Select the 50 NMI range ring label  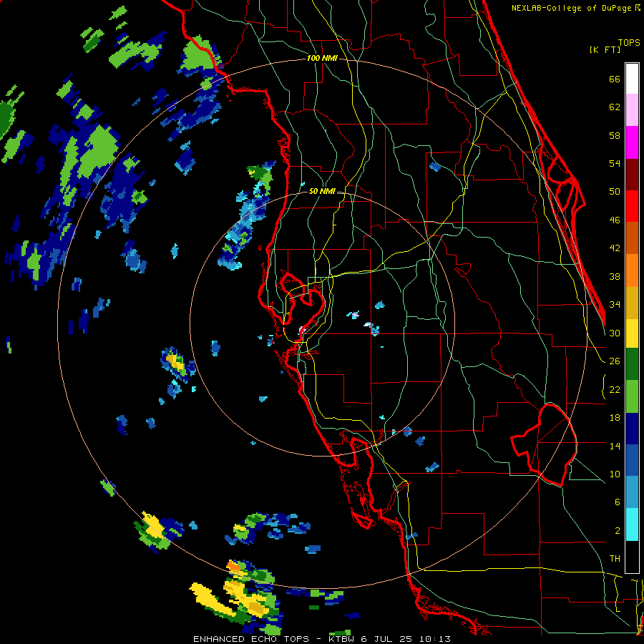[322, 191]
